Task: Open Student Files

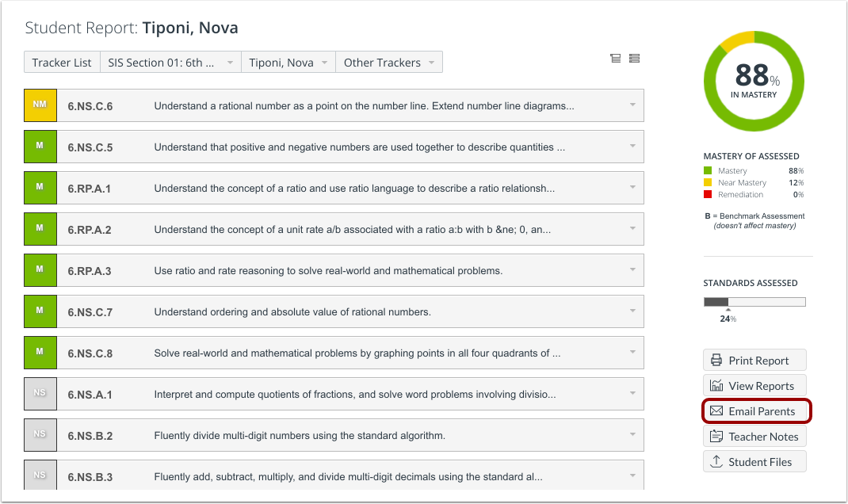Action: coord(754,461)
